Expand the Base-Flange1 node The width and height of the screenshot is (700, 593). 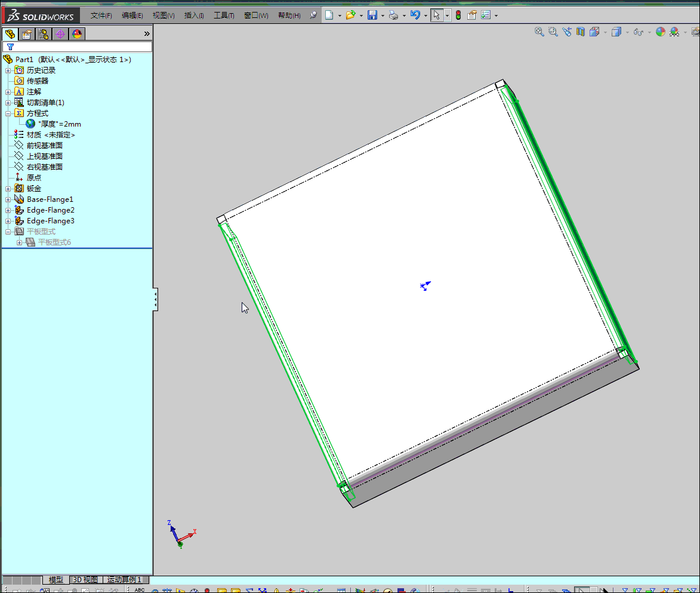click(8, 199)
